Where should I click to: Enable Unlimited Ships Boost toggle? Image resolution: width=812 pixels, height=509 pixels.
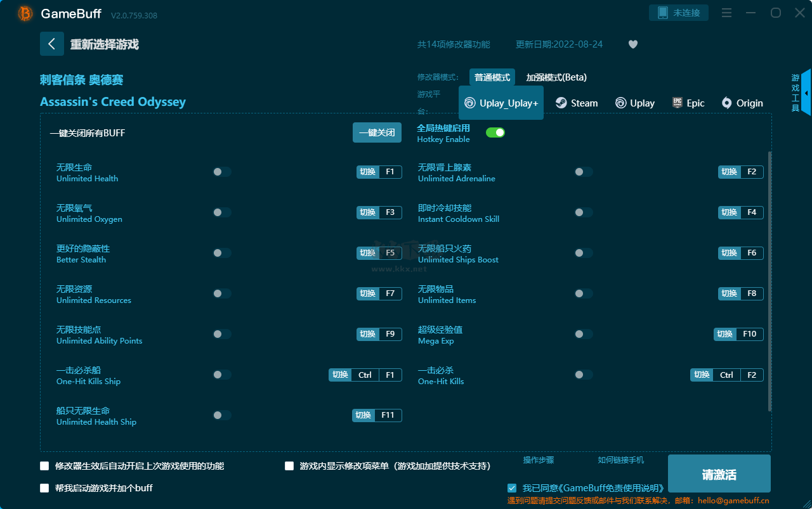(x=584, y=253)
